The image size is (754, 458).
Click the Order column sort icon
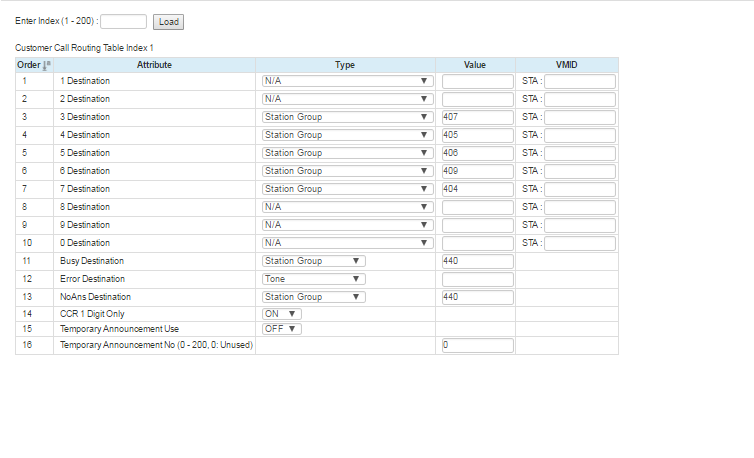point(46,65)
